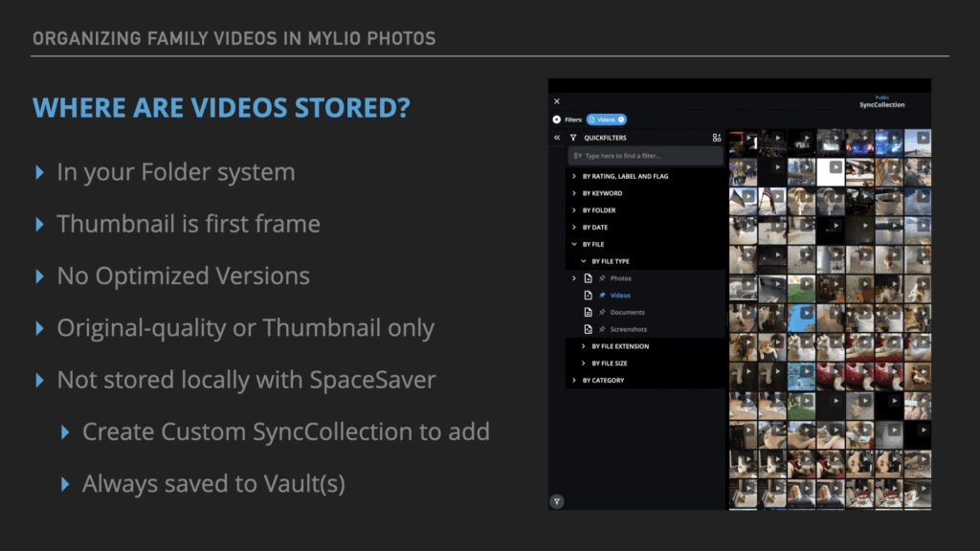This screenshot has height=551, width=980.
Task: Toggle pin next to Photos filter
Action: (x=602, y=278)
